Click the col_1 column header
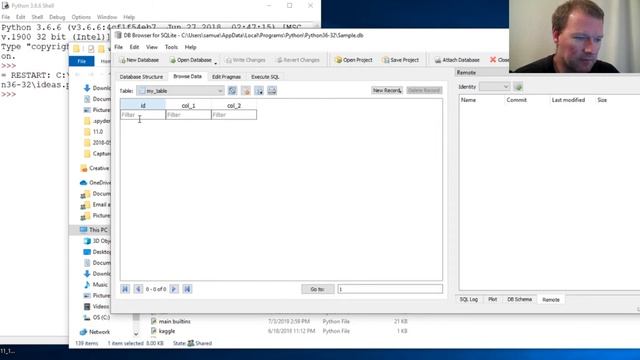Image resolution: width=640 pixels, height=360 pixels. pyautogui.click(x=189, y=105)
